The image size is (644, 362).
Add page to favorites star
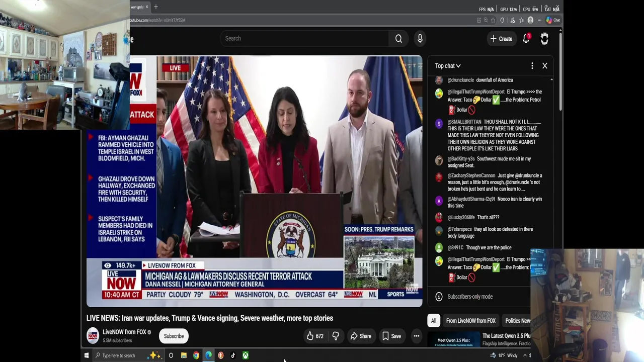494,20
